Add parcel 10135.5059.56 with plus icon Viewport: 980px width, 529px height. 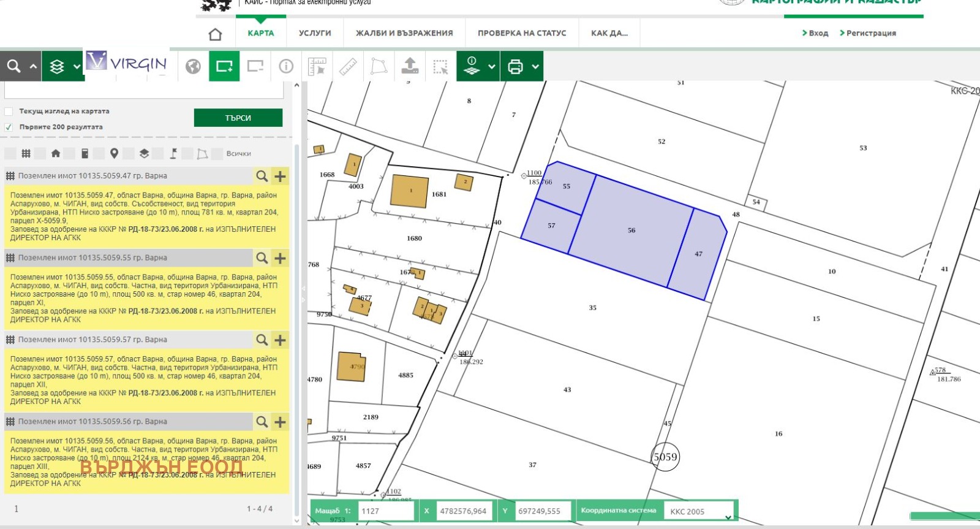[280, 422]
